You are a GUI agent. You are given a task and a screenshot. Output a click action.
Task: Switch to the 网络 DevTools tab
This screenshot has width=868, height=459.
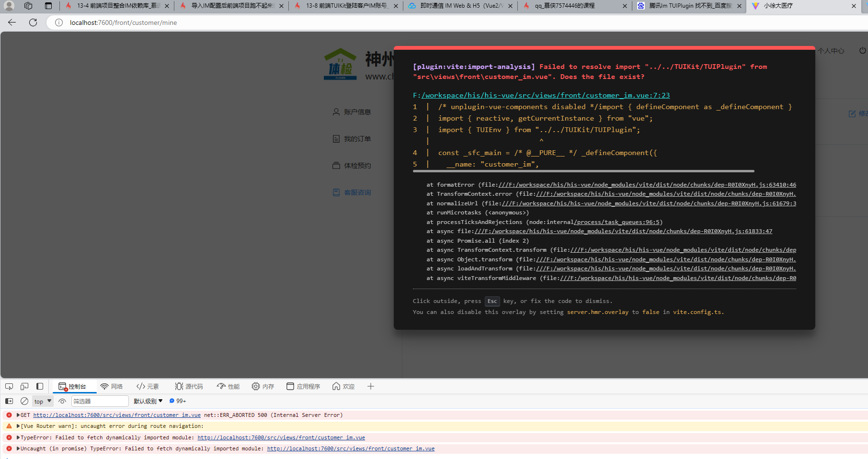112,386
